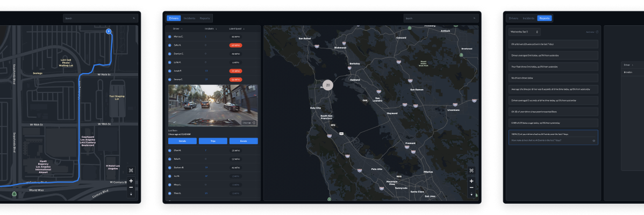644x215 pixels.
Task: Click the 52 MPH speed value
Action: click(x=236, y=159)
